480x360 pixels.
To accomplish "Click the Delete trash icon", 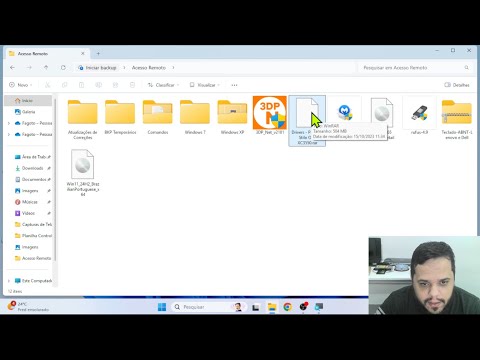I will point(132,85).
